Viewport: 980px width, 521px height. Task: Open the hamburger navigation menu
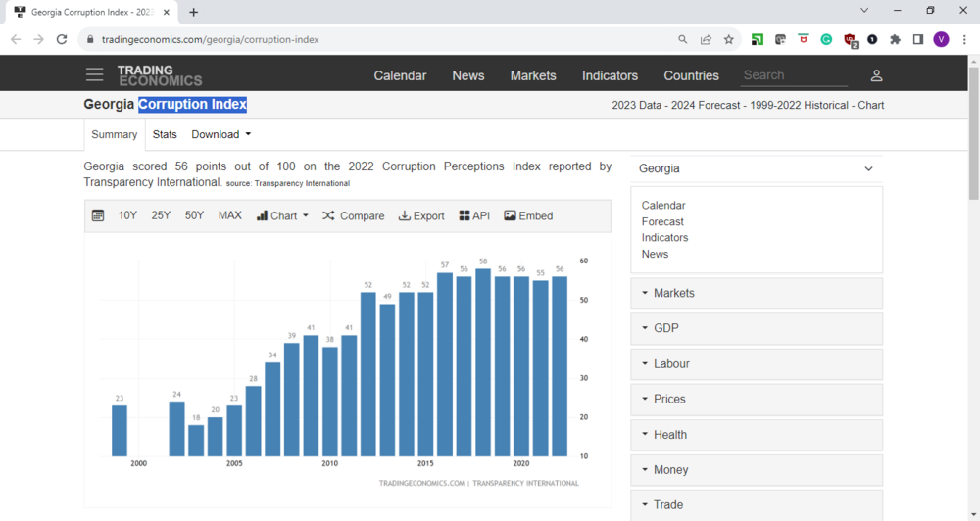point(94,75)
